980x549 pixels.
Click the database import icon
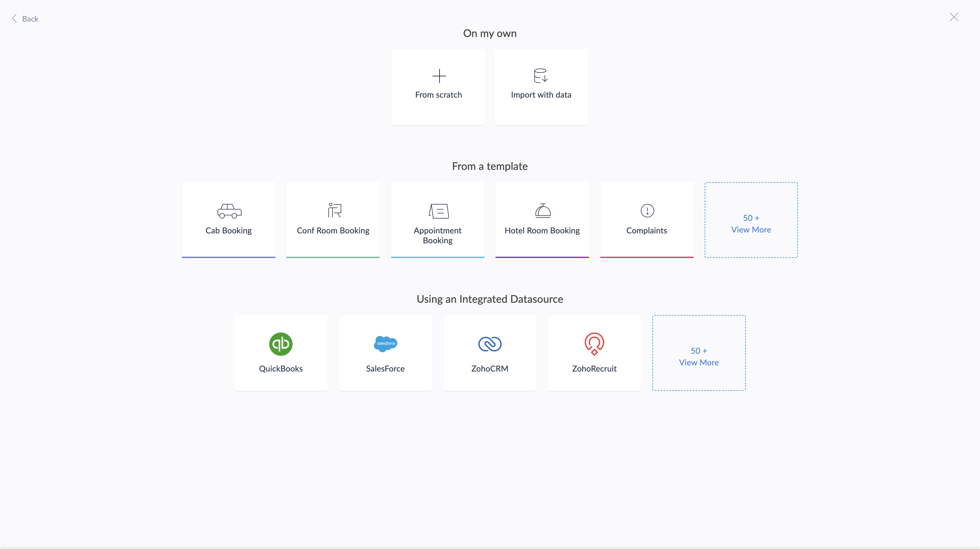click(540, 76)
